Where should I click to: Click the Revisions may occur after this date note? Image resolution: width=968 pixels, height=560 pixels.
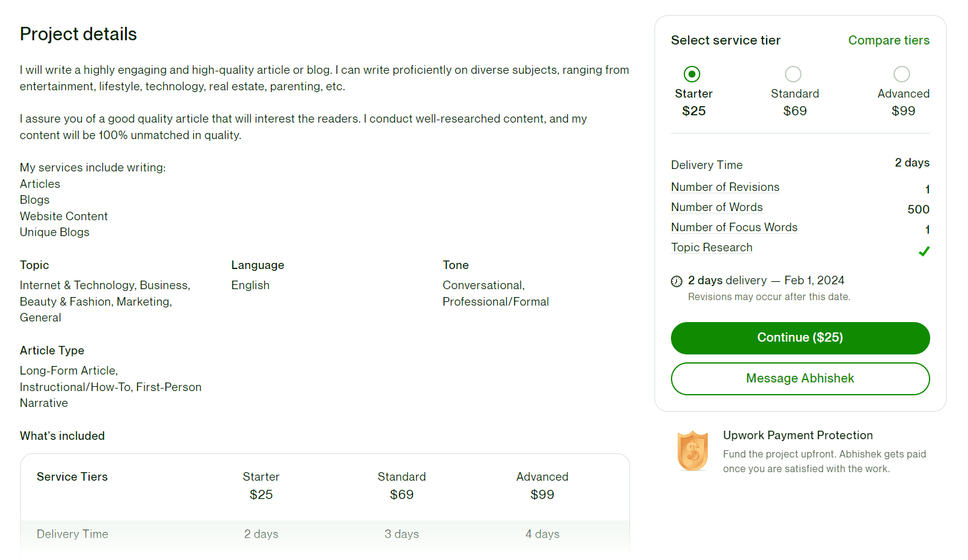(x=769, y=297)
